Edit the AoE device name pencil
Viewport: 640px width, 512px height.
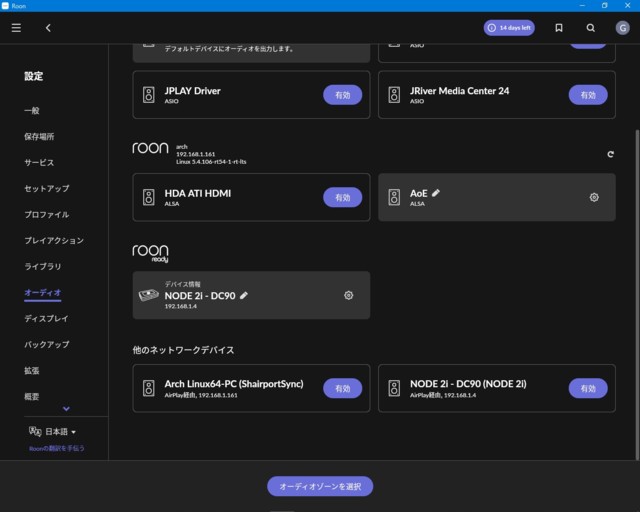[x=436, y=193]
